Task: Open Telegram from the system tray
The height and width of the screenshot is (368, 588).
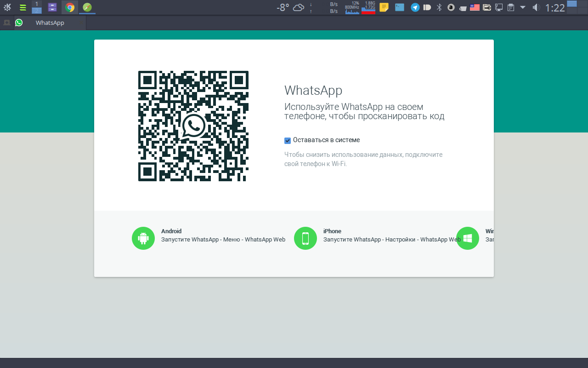Action: point(415,7)
